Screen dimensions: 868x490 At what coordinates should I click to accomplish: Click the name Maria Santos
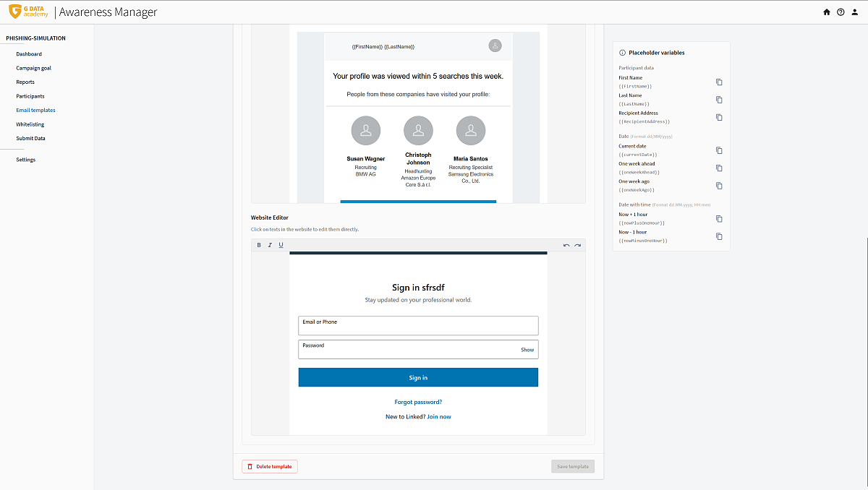tap(471, 159)
